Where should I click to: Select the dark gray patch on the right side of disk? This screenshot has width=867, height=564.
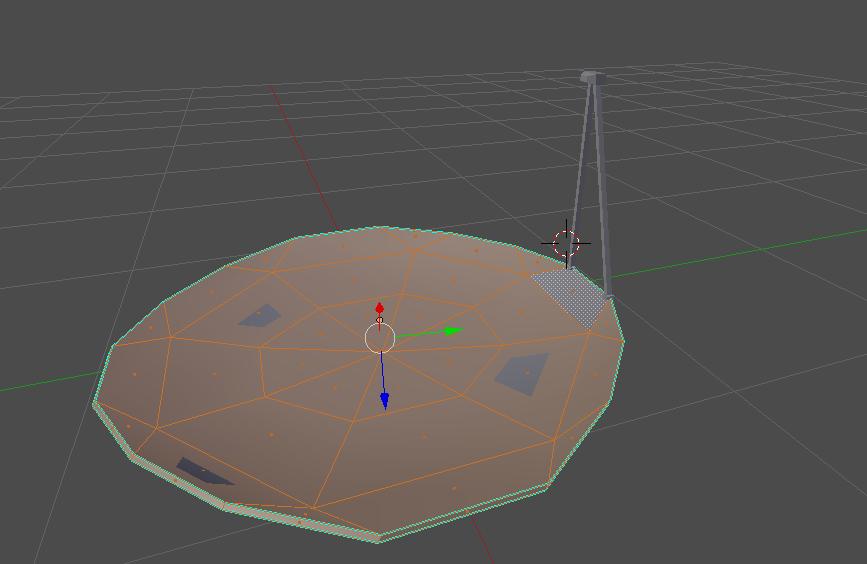524,372
